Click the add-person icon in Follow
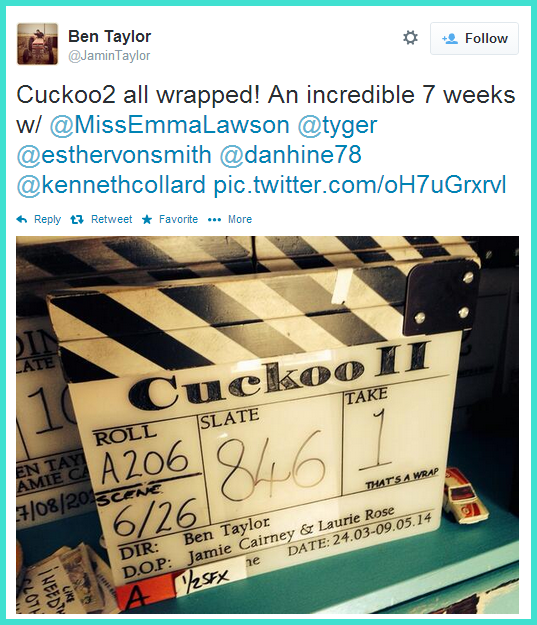Viewport: 537px width, 625px height. click(450, 39)
